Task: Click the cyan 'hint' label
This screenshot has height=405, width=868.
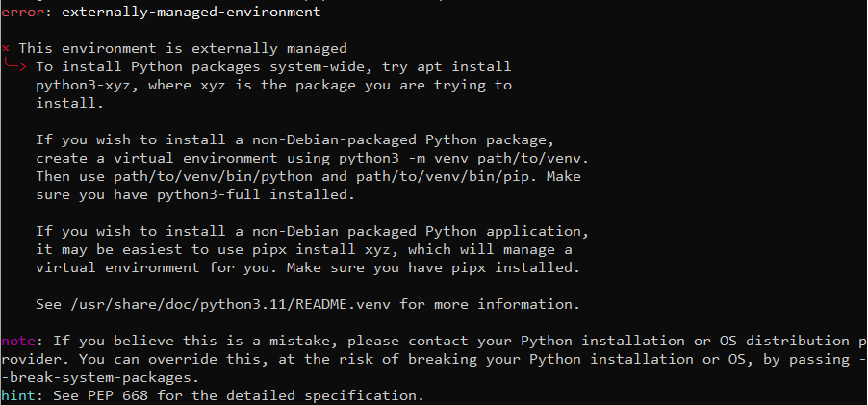Action: pyautogui.click(x=17, y=395)
